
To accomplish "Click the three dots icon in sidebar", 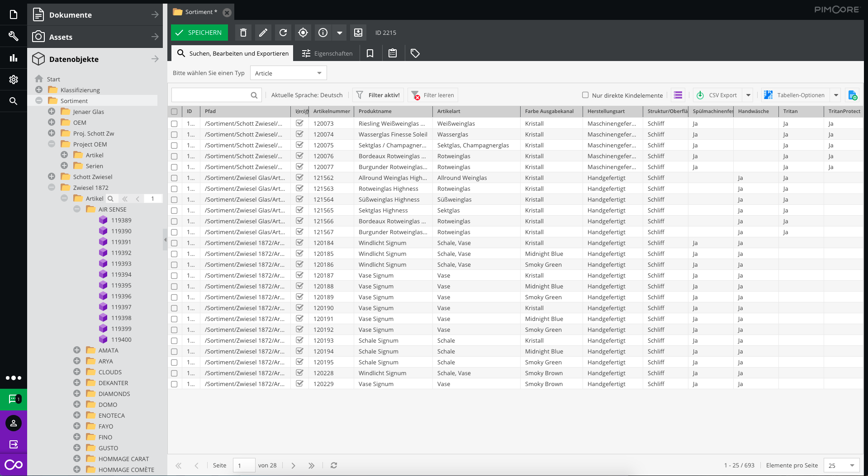I will click(x=14, y=378).
